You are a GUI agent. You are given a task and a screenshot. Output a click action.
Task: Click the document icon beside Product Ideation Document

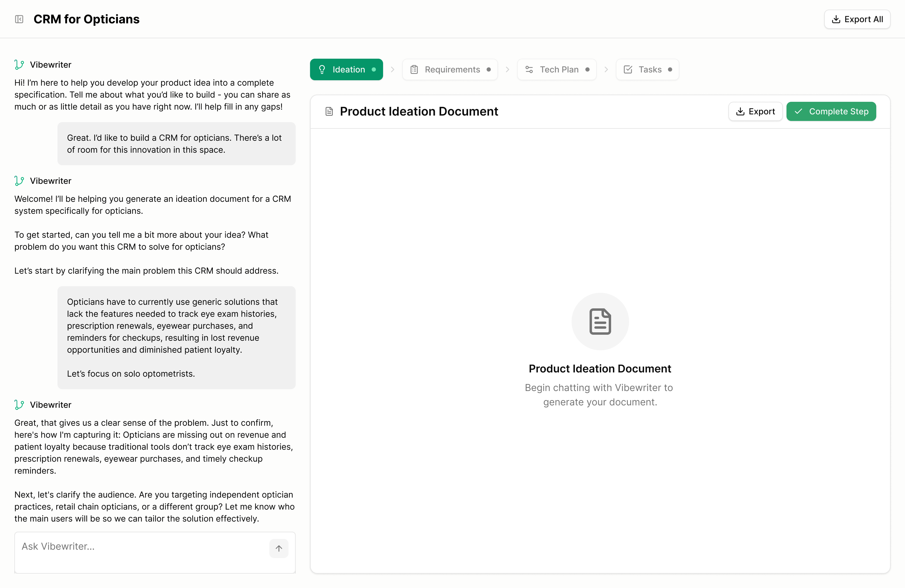(x=329, y=111)
